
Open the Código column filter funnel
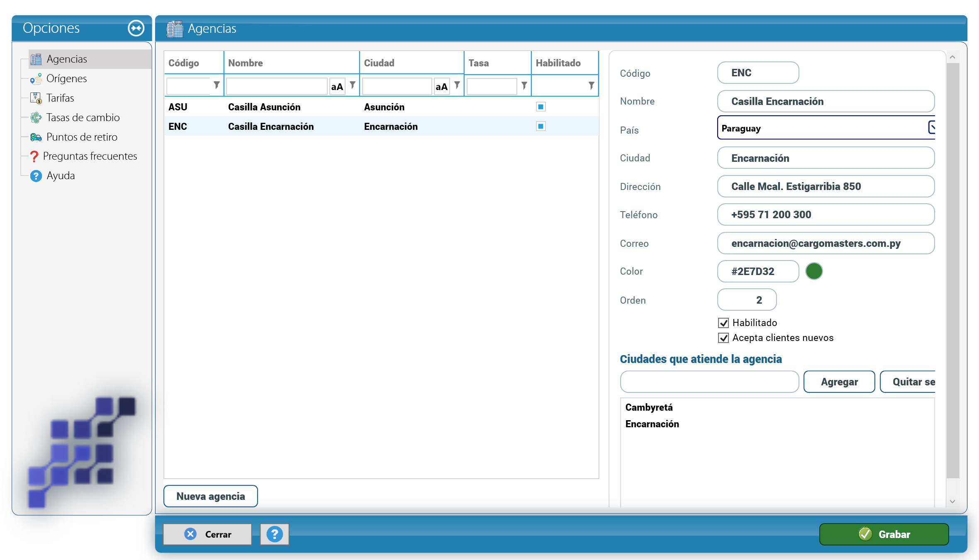click(217, 85)
